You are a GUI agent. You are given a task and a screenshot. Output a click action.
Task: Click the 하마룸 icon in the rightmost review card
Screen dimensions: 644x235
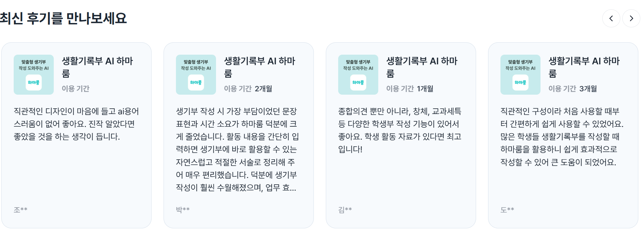520,74
